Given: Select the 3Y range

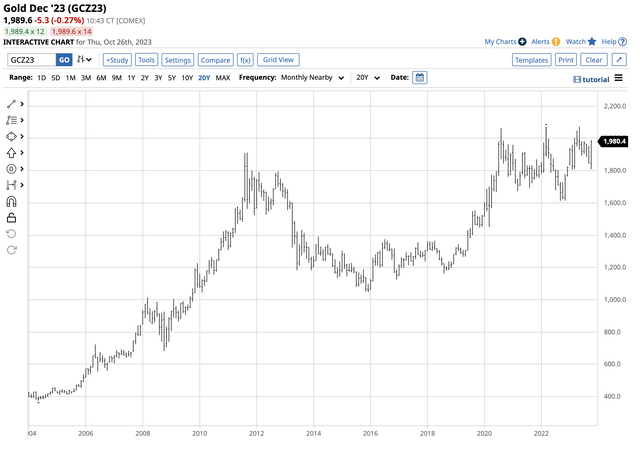Looking at the screenshot, I should (158, 78).
